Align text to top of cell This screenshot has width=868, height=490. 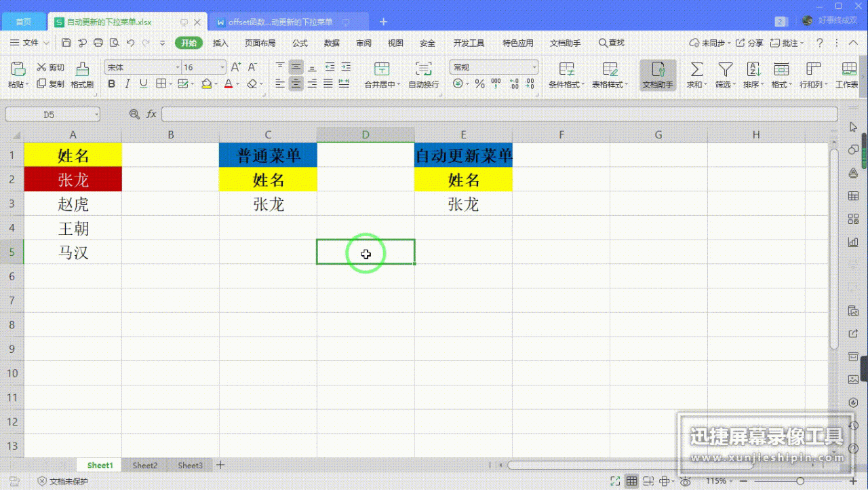click(280, 67)
